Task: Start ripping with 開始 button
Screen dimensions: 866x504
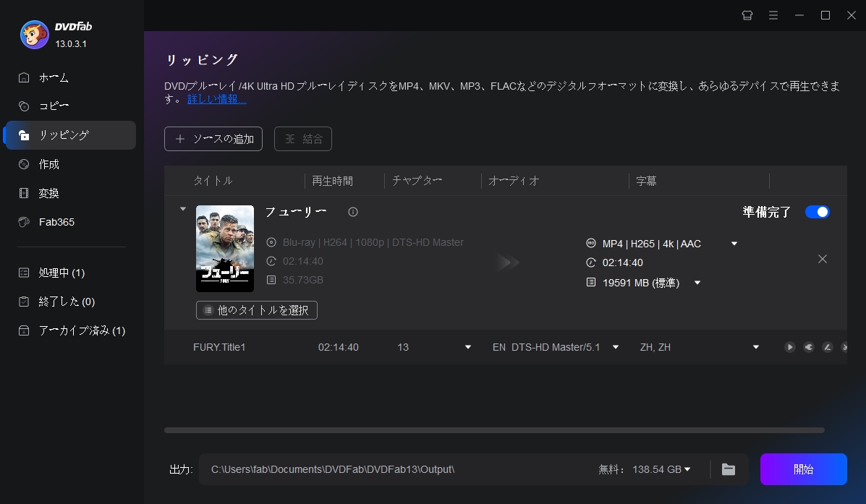Action: point(804,469)
